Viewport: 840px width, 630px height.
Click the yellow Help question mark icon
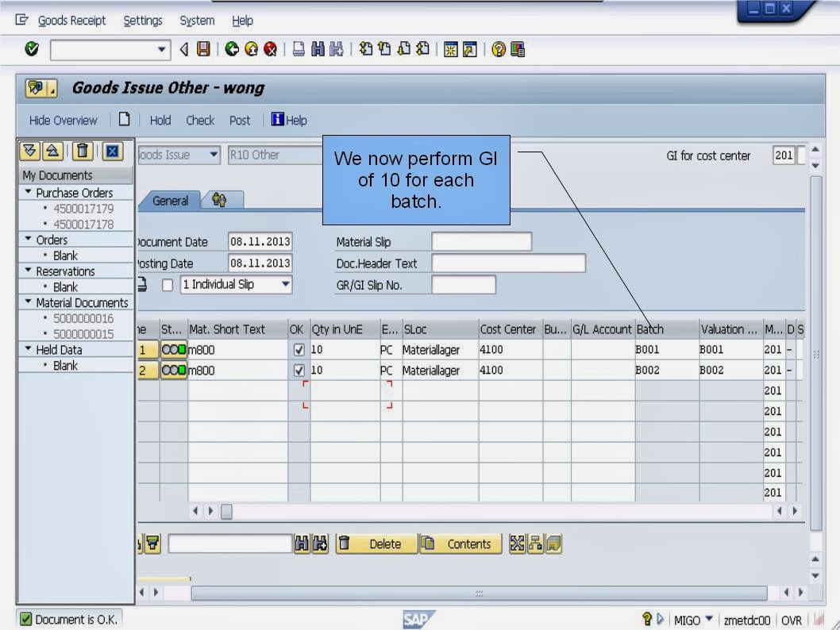(499, 49)
